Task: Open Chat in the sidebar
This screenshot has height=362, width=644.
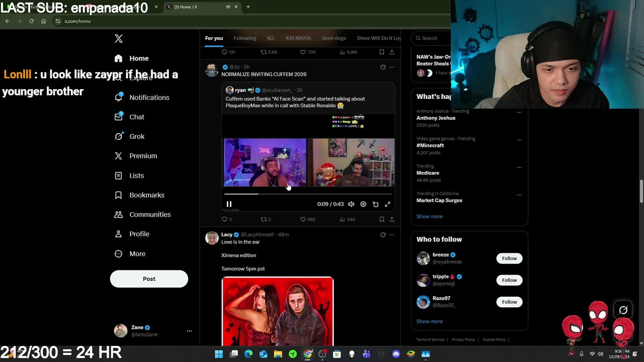Action: [x=129, y=117]
